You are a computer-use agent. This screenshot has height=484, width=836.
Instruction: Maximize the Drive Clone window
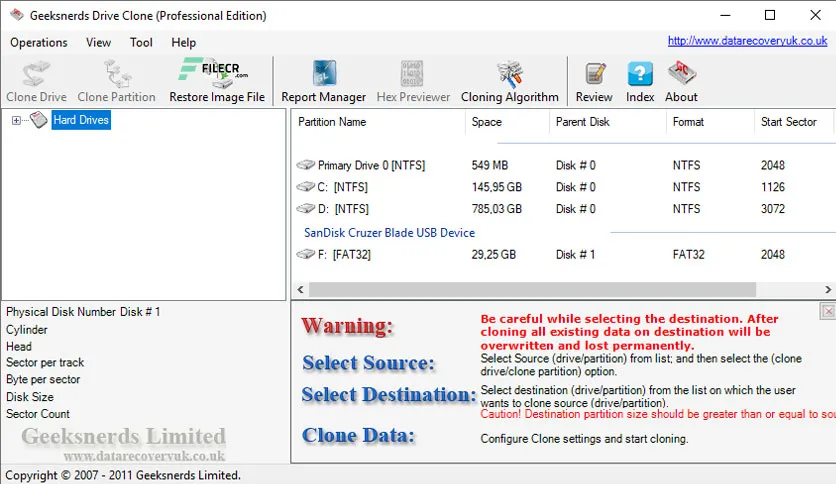coord(770,15)
